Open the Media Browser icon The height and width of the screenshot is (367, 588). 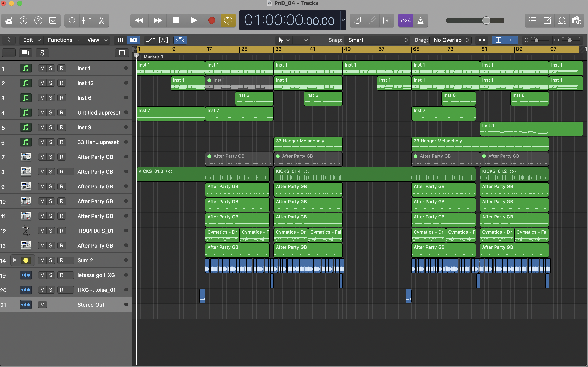[x=577, y=20]
